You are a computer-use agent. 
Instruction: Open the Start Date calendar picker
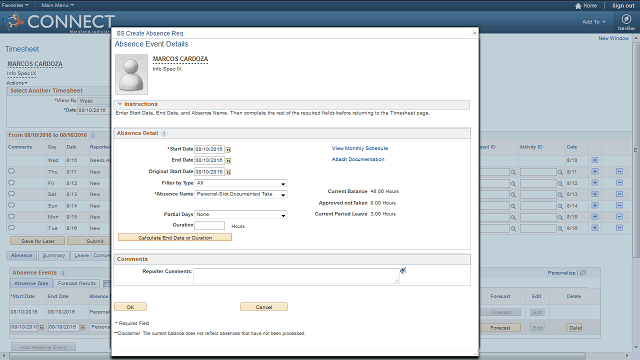[228, 150]
